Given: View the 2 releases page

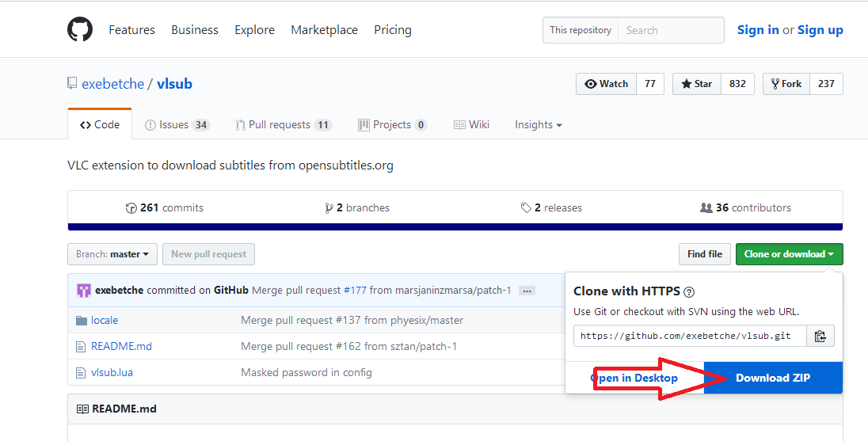Looking at the screenshot, I should click(551, 208).
